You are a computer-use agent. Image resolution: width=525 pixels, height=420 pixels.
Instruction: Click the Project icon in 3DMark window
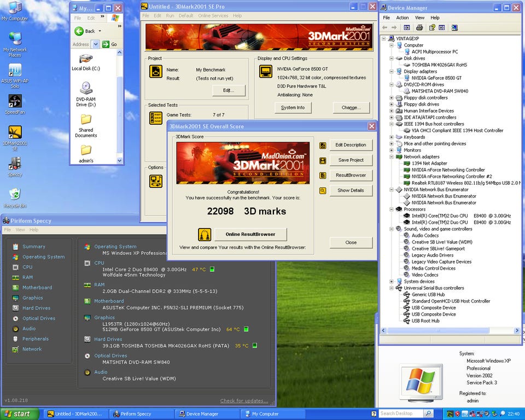click(156, 71)
